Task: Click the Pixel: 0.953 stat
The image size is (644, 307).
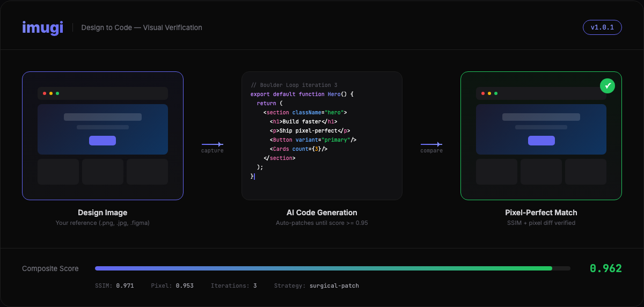Action: point(172,286)
